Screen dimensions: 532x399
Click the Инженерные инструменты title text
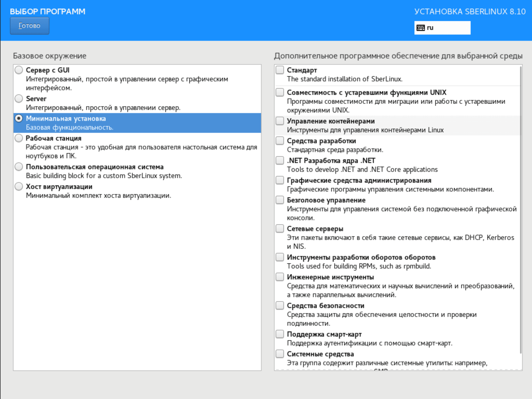click(x=330, y=277)
